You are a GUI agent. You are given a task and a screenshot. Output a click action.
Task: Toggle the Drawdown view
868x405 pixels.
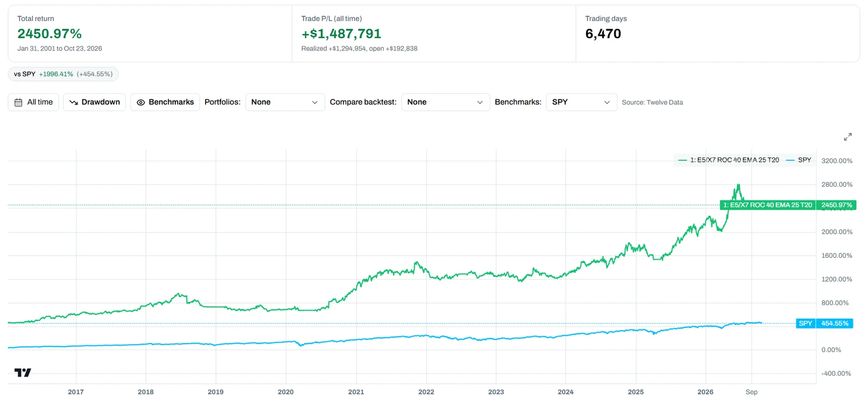pos(94,102)
